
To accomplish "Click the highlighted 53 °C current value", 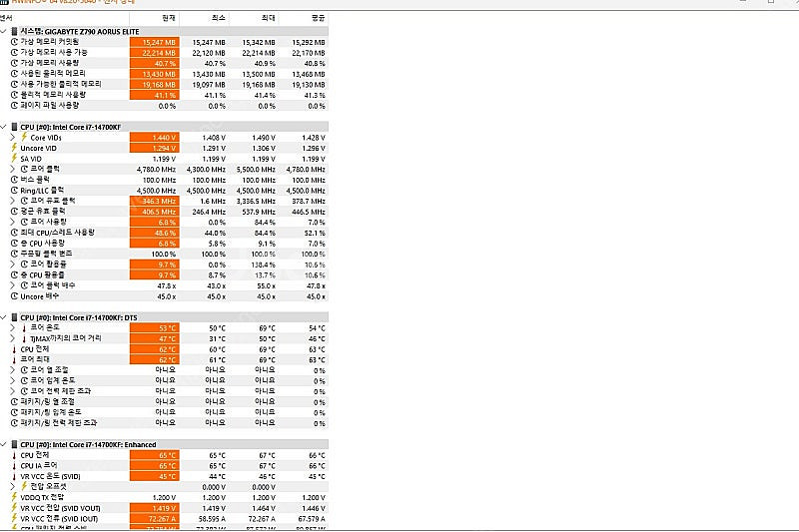I will click(155, 328).
